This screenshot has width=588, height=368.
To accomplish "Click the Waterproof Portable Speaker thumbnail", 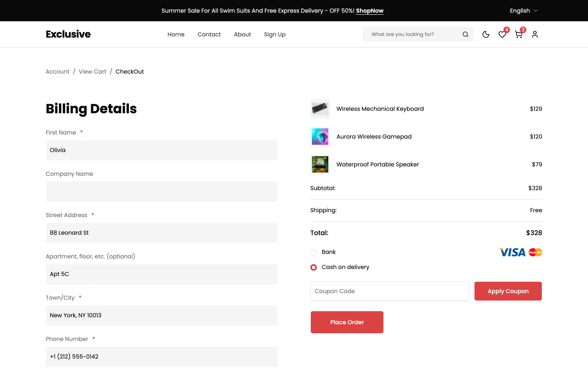I will (320, 164).
